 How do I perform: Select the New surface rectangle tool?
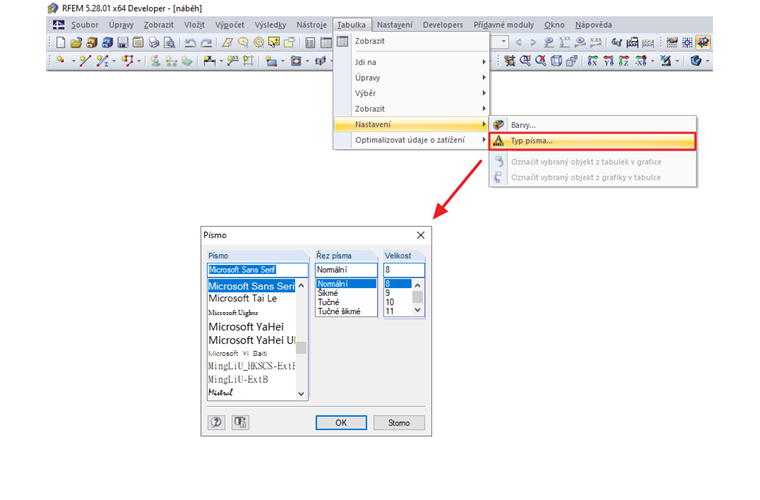(271, 61)
